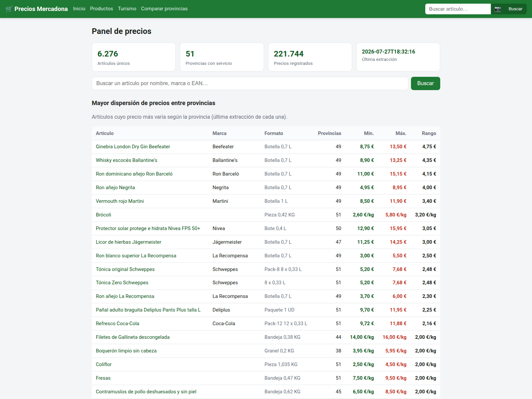Open Pañal adulto braguita Deliplus article

[148, 310]
